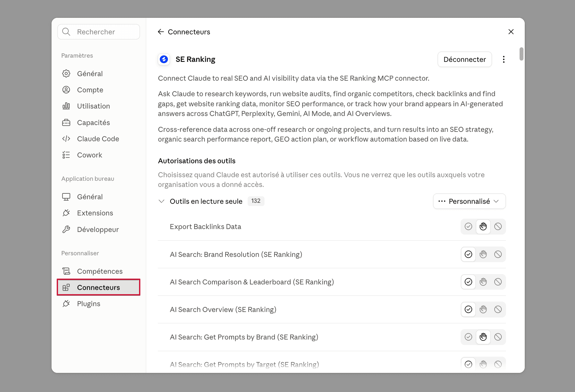Screen dimensions: 575x392
Task: Click the SE Ranking connector title
Action: [x=195, y=59]
